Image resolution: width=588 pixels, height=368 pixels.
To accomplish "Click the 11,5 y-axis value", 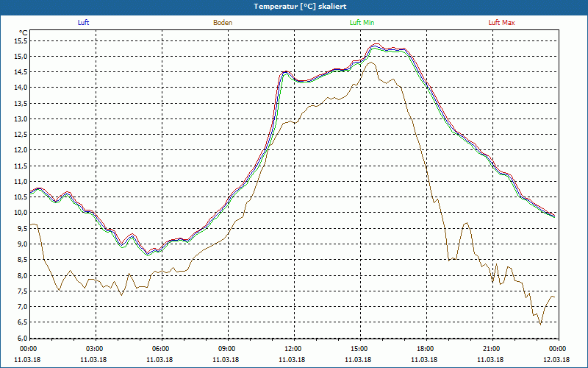I will click(20, 166).
